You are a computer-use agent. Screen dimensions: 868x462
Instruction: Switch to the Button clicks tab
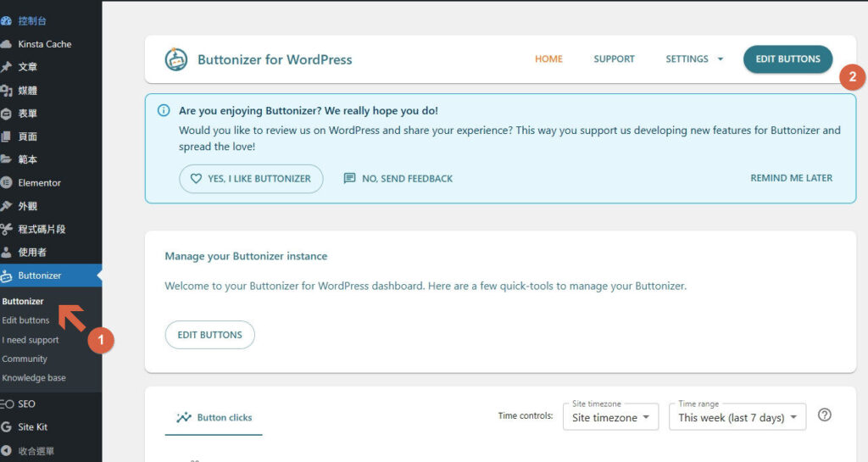214,417
